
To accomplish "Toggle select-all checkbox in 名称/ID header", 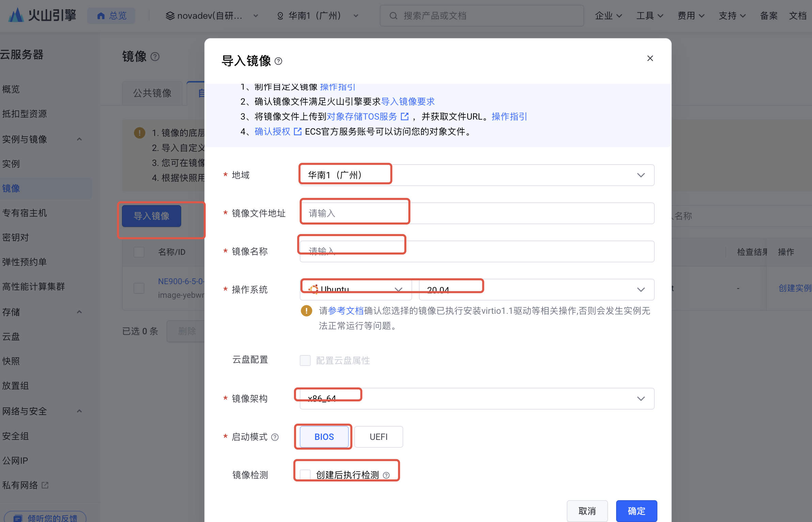I will coord(139,252).
